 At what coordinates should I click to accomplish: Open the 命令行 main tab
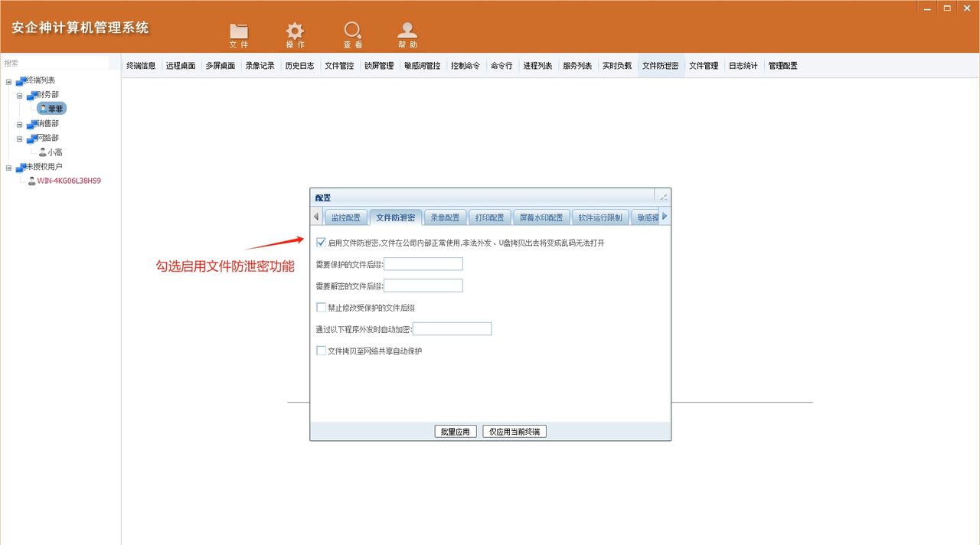(501, 66)
